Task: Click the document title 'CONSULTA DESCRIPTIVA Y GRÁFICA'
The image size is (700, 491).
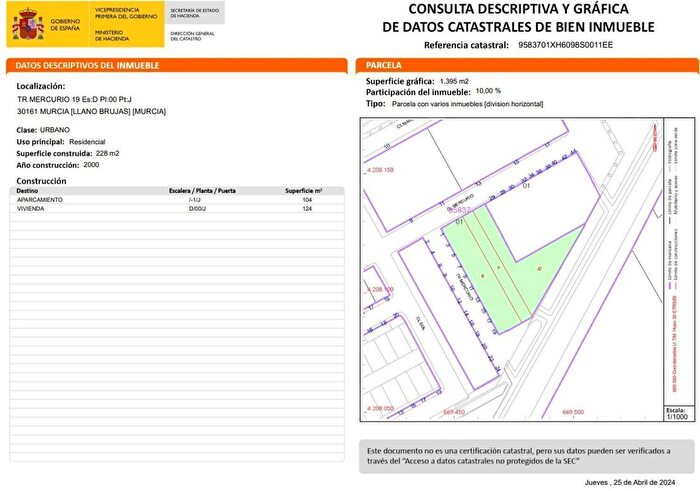Action: point(518,9)
